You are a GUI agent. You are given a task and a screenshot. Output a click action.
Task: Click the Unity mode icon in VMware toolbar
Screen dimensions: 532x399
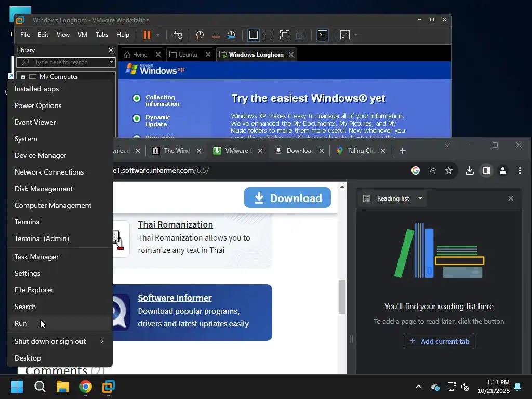click(300, 35)
